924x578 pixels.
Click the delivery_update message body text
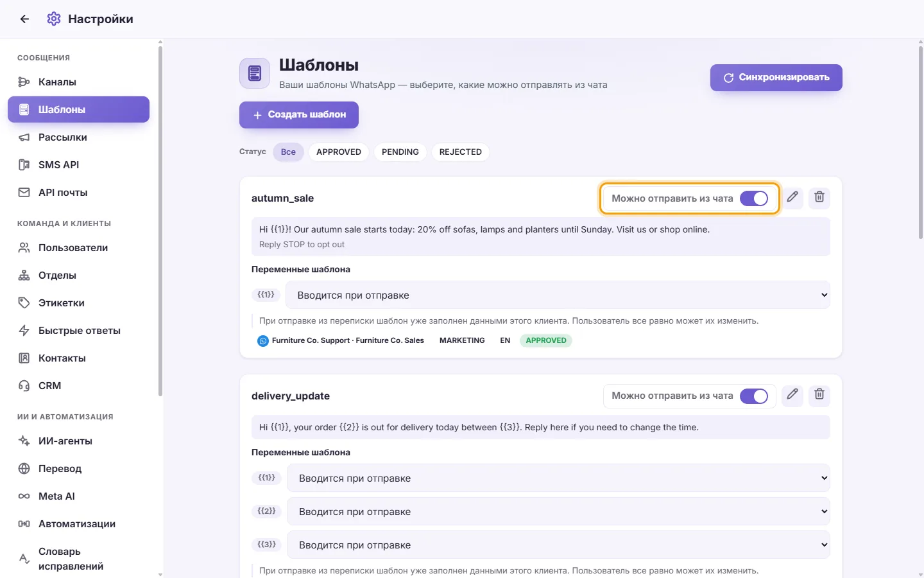tap(479, 428)
